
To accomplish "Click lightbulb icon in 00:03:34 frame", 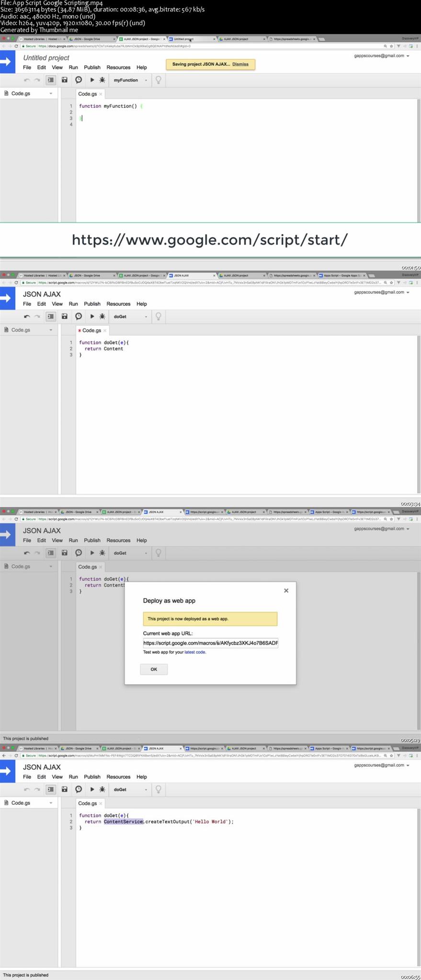I will tap(159, 316).
